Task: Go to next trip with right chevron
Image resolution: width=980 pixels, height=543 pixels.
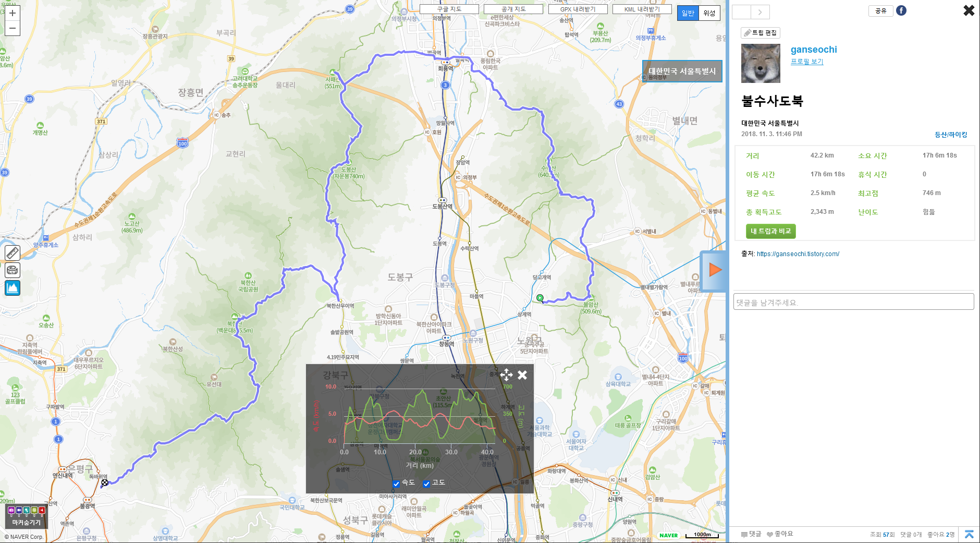Action: tap(760, 12)
